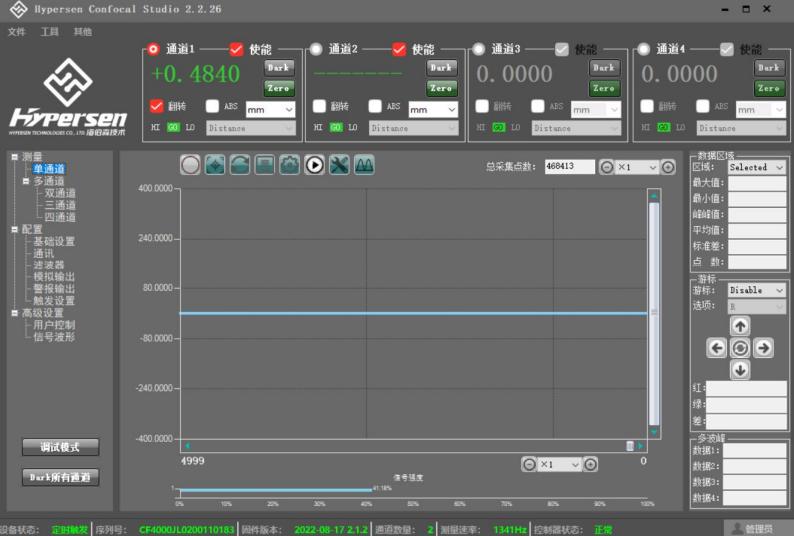Viewport: 794px width, 536px height.
Task: Open the Distance dropdown in channel 2
Action: tap(414, 128)
